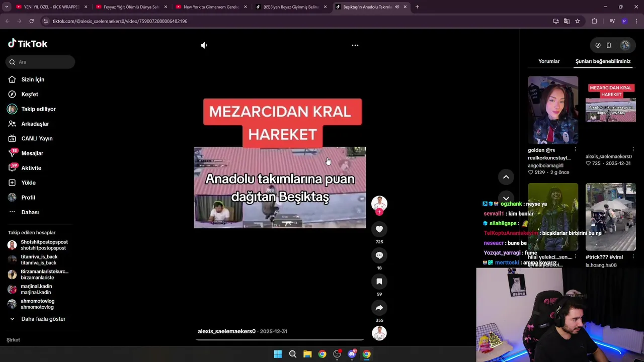Switch to Siyah Beyaz Giyinmiş tab
644x362 pixels.
tap(291, 7)
